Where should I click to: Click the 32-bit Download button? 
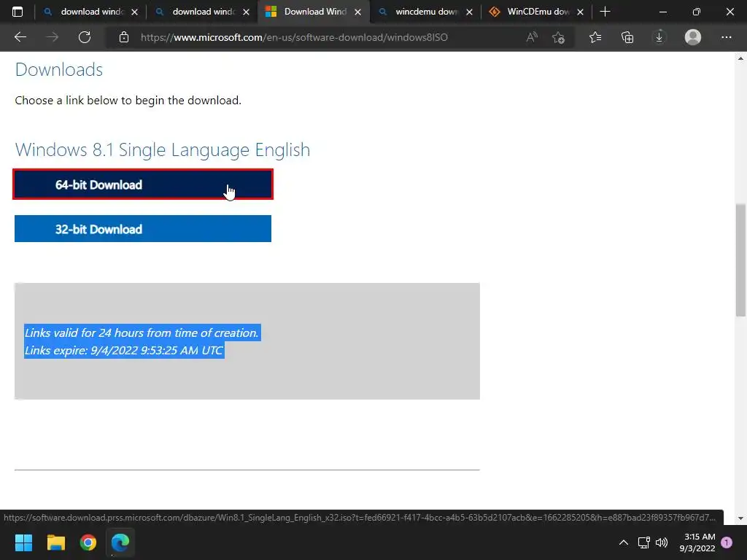pos(143,228)
